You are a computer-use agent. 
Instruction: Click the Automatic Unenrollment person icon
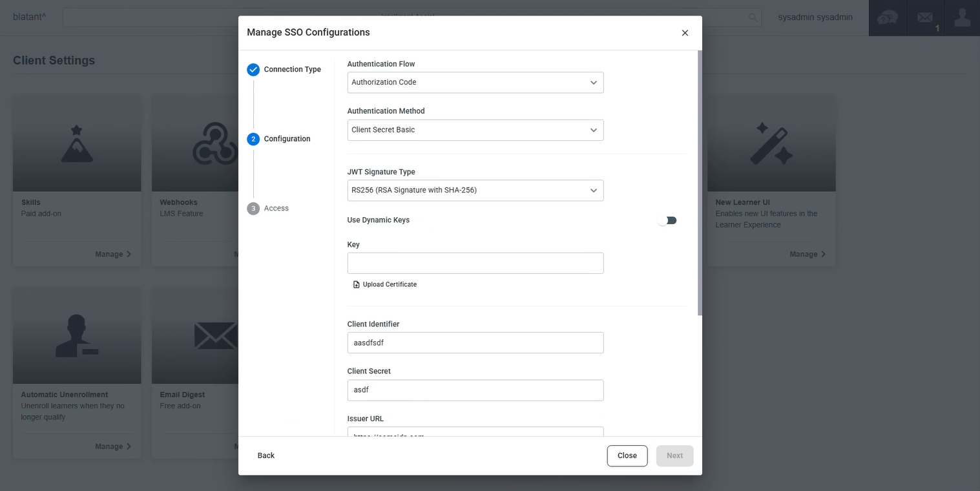[77, 336]
